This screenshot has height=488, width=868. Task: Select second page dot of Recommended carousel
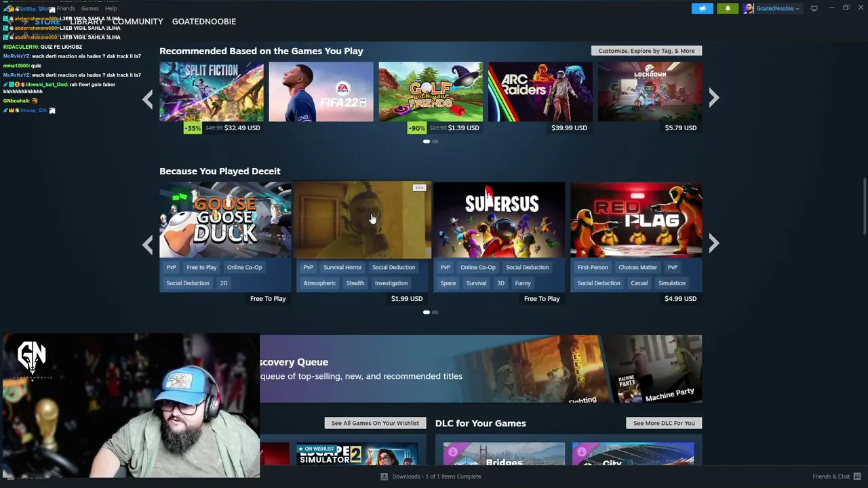(435, 142)
